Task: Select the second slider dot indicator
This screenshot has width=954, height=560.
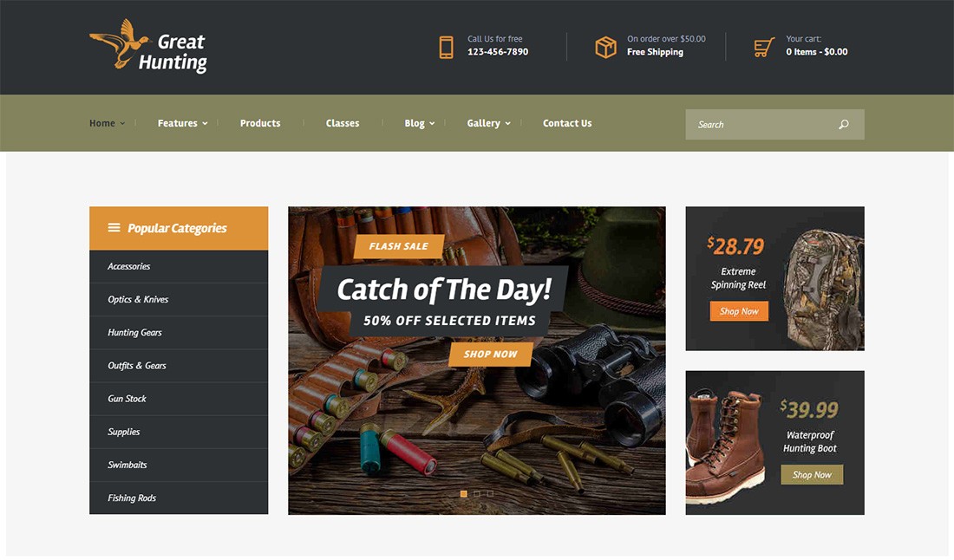Action: point(477,494)
